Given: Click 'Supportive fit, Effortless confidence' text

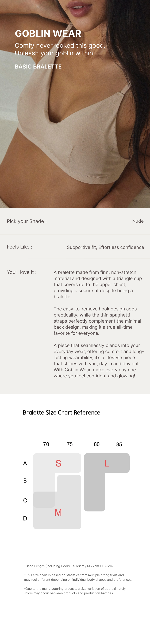Looking at the screenshot, I should (105, 247).
